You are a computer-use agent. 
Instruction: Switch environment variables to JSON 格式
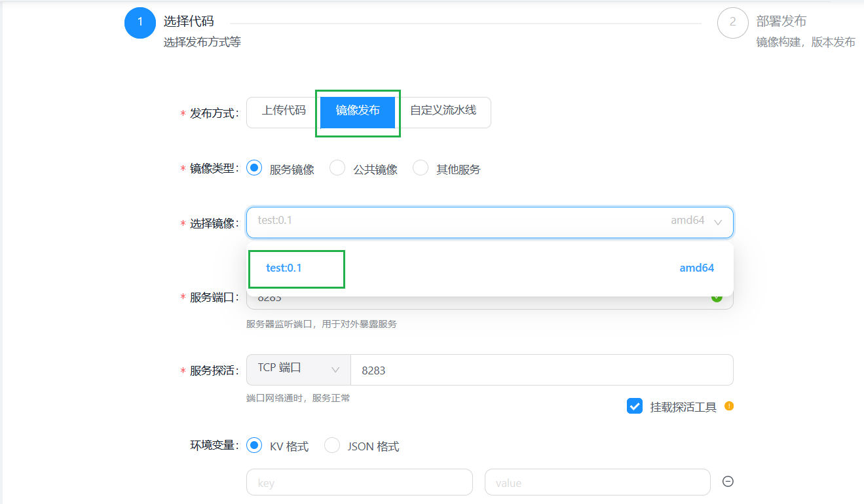(x=332, y=446)
